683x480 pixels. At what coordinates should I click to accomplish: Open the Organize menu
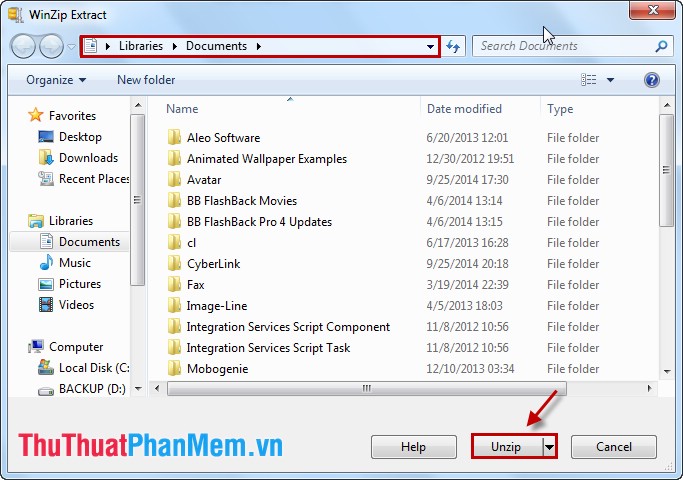[x=56, y=80]
